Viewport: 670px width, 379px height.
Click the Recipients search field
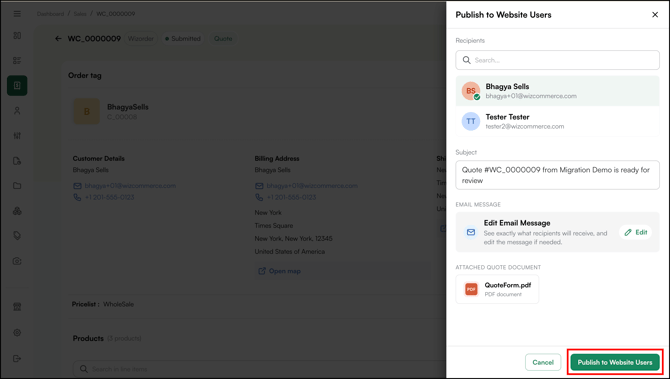557,60
